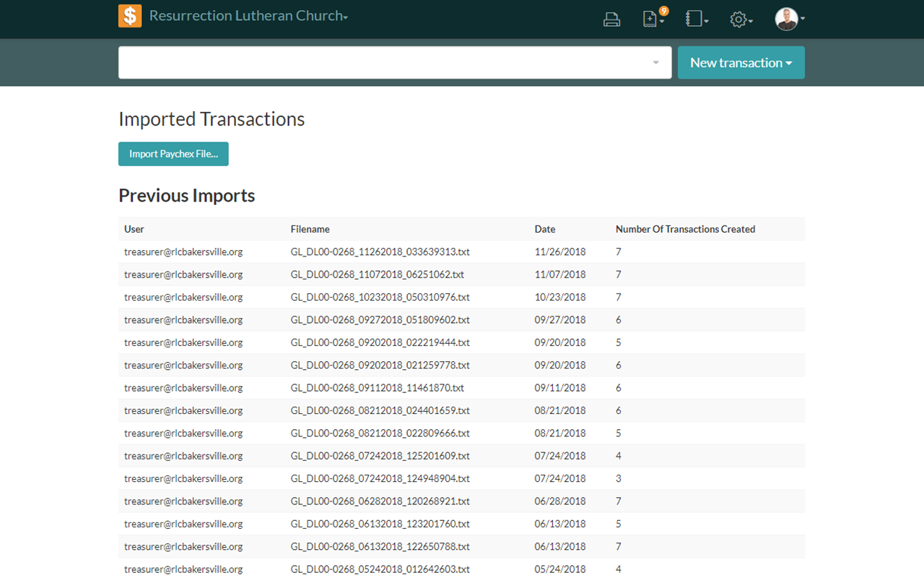Viewport: 924px width, 578px height.
Task: Select file GL_DL00-0268_09112018_11461870.txt
Action: [377, 388]
